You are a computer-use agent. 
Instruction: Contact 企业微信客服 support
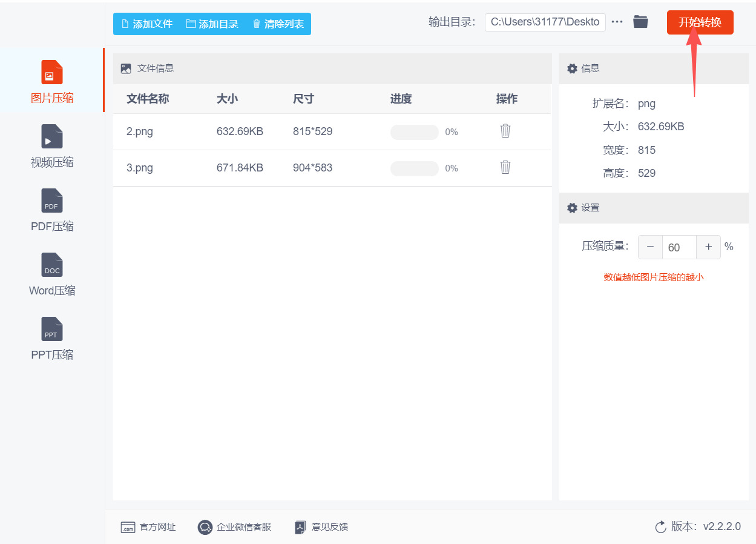(x=234, y=526)
